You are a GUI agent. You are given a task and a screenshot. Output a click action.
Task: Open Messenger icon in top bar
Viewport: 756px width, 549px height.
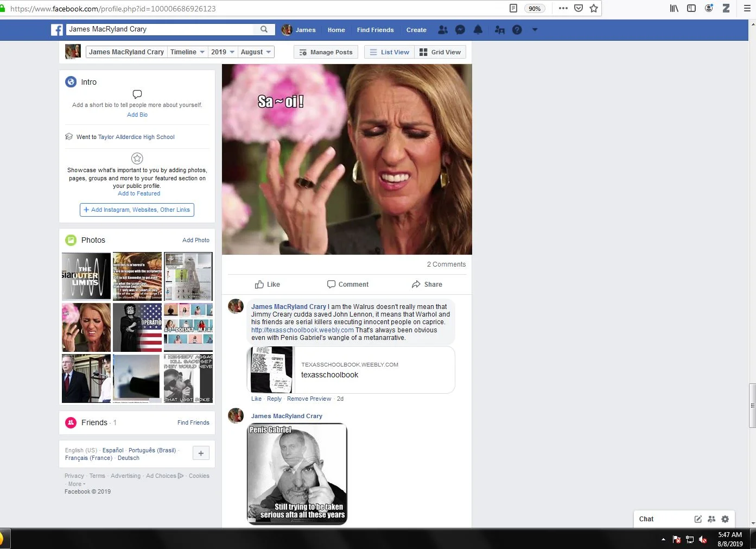460,30
